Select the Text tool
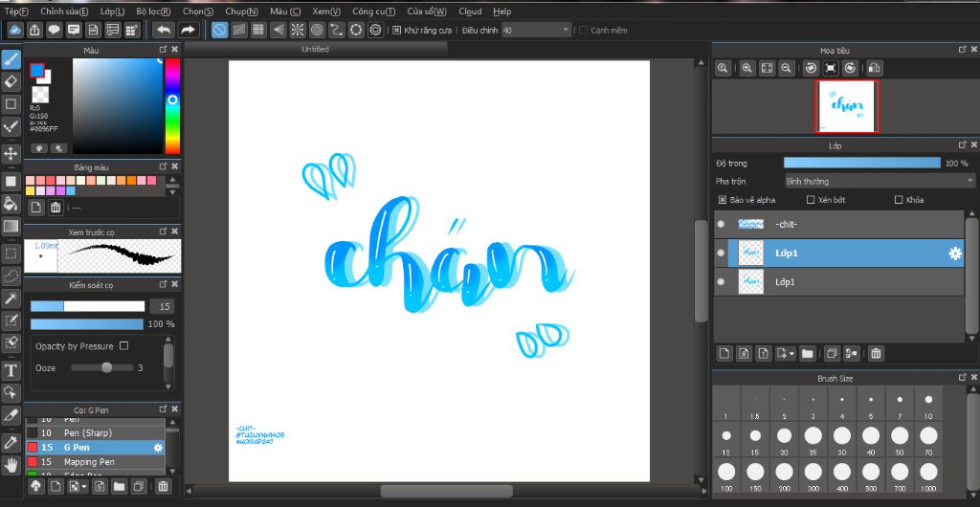The width and height of the screenshot is (980, 507). [11, 371]
